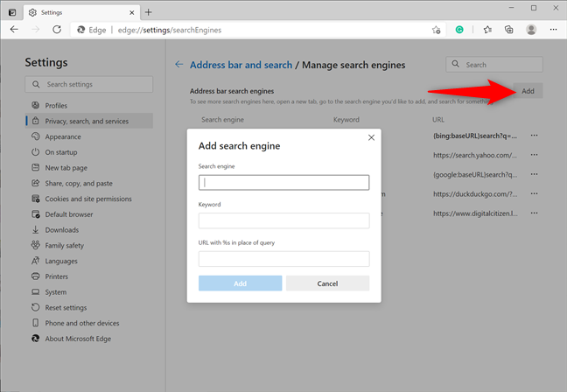Open the tab actions menu icon
This screenshot has width=567, height=392.
point(12,12)
